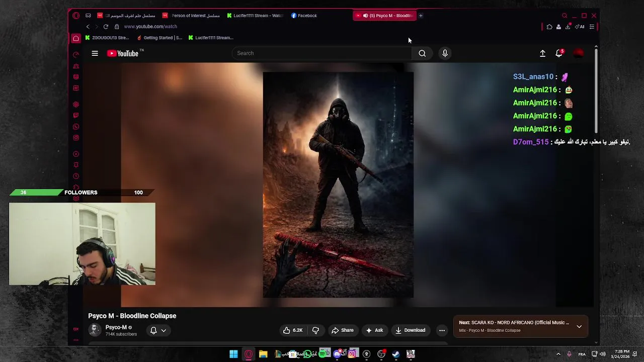Viewport: 644px width, 362px height.
Task: Open YouTube notifications bell
Action: coord(559,53)
